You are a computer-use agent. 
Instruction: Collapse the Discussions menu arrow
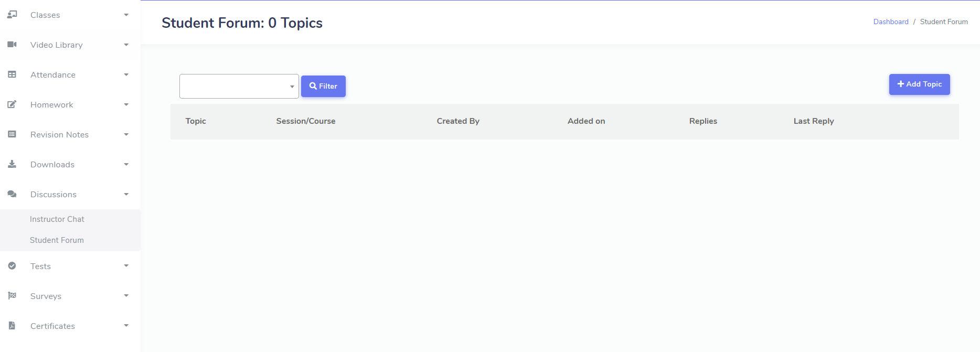126,195
